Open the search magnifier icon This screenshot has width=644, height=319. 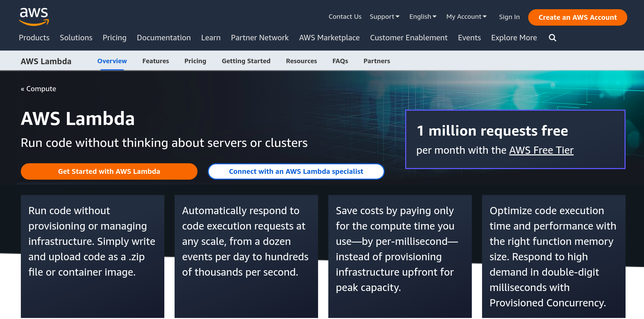(552, 38)
